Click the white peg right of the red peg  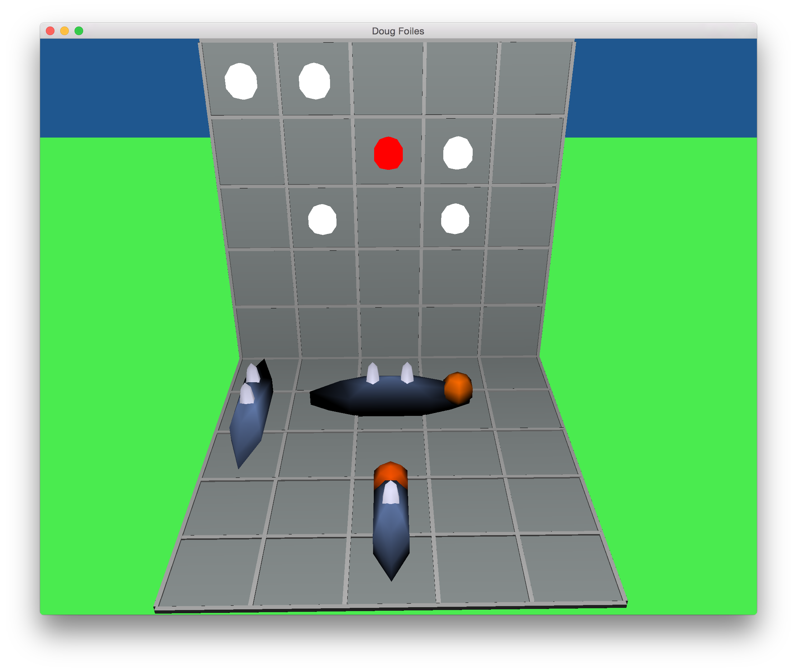[x=458, y=153]
